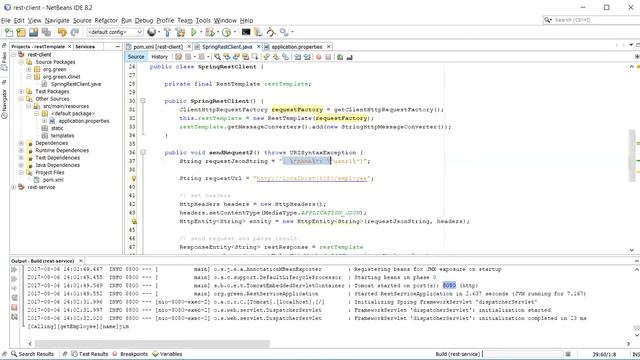Viewport: 640px width, 360px height.
Task: Click the Last Edit icon in editor toolbar
Action: 178,57
